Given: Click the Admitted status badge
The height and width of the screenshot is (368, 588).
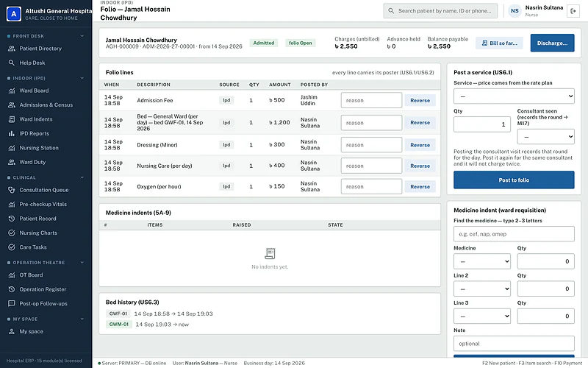Looking at the screenshot, I should 264,43.
